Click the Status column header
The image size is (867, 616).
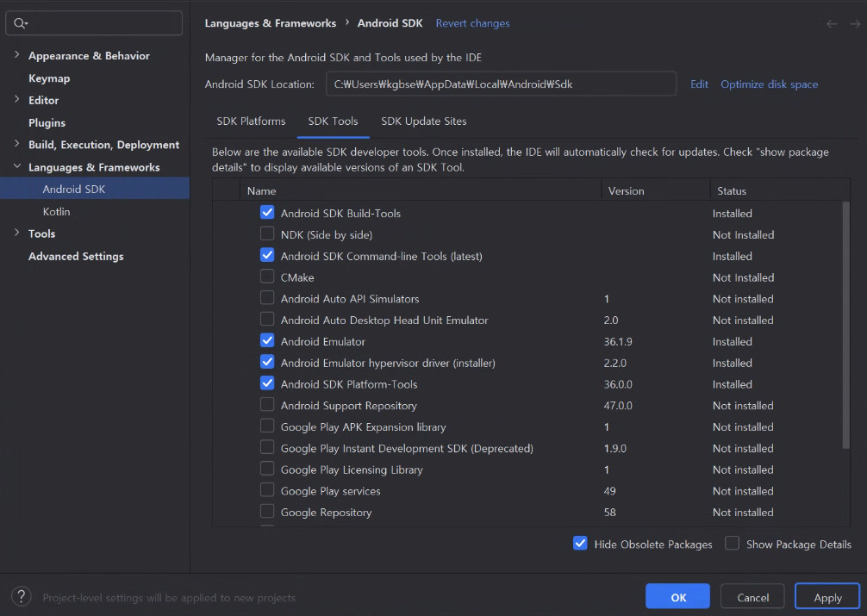point(732,190)
